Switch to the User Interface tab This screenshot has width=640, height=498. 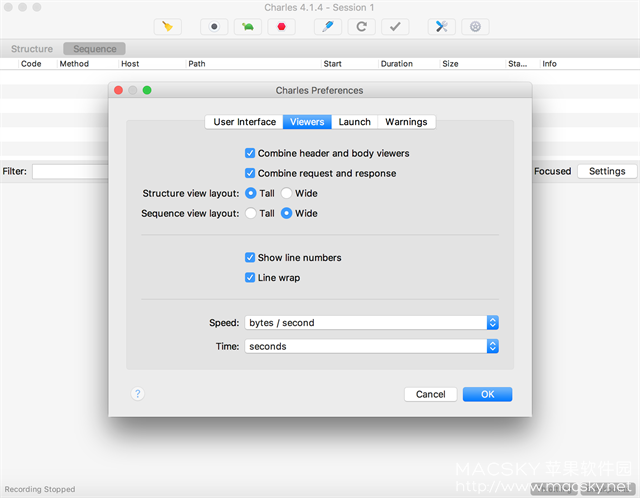(244, 122)
